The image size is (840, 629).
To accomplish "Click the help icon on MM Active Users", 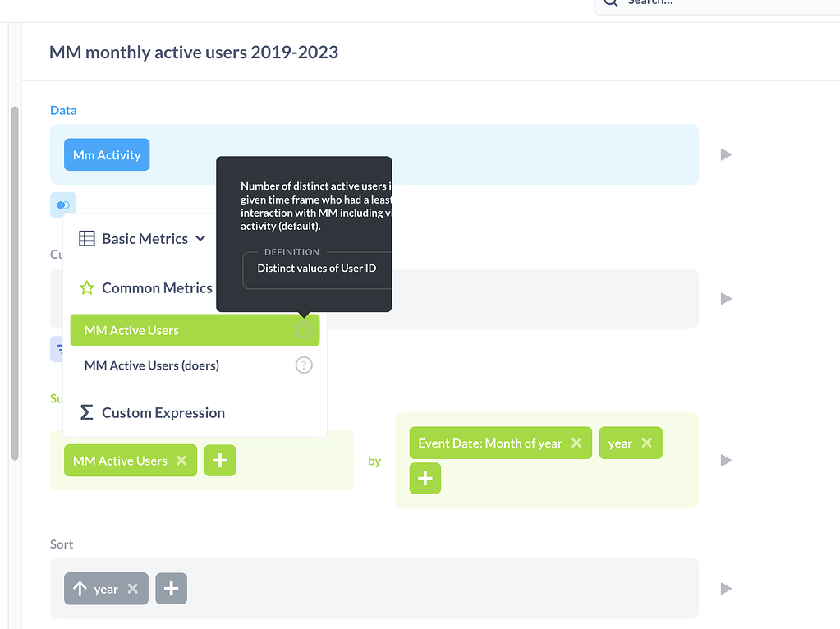I will (x=304, y=329).
